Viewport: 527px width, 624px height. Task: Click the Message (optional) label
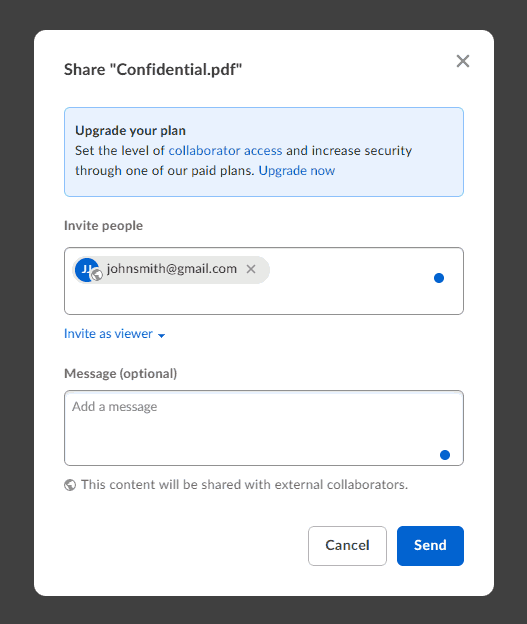point(121,374)
